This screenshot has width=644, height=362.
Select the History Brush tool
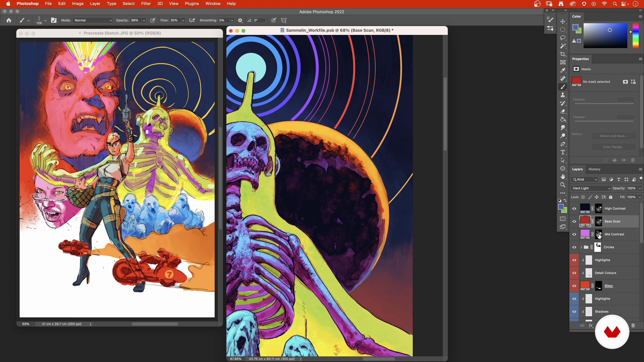coord(563,103)
